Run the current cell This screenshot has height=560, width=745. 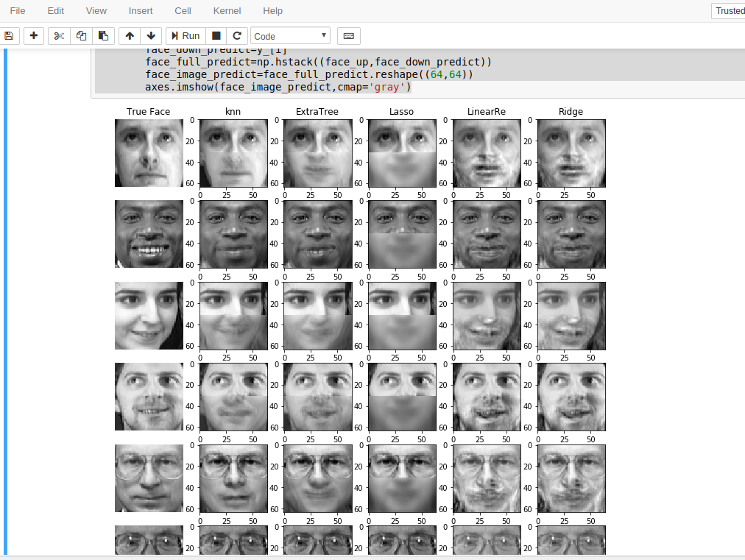(x=186, y=35)
